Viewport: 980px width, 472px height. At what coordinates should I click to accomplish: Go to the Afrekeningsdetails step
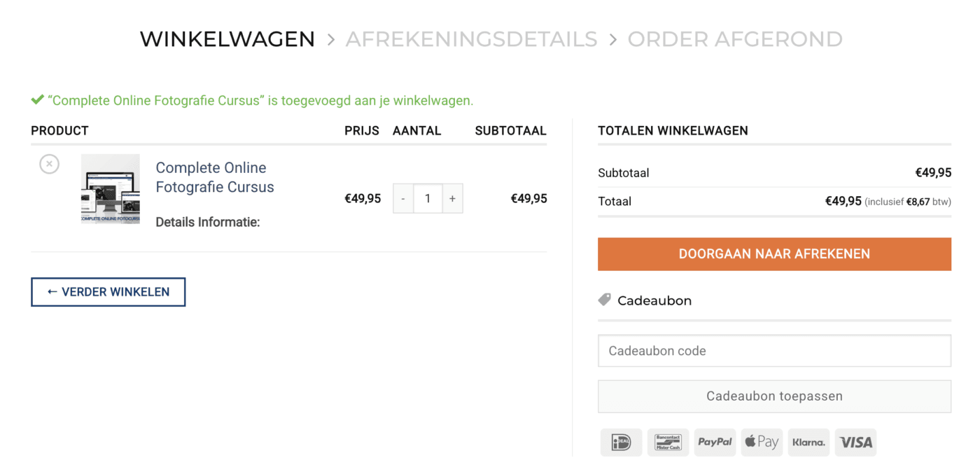tap(471, 39)
